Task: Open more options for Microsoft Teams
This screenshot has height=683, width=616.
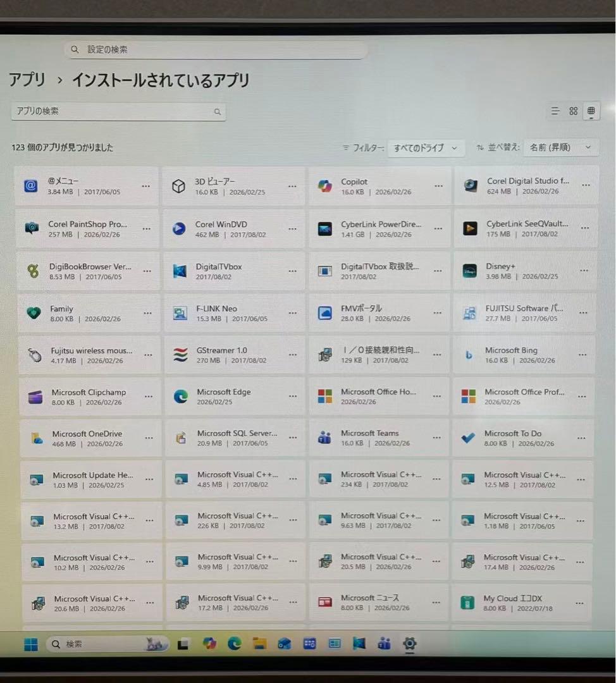Action: (x=436, y=438)
